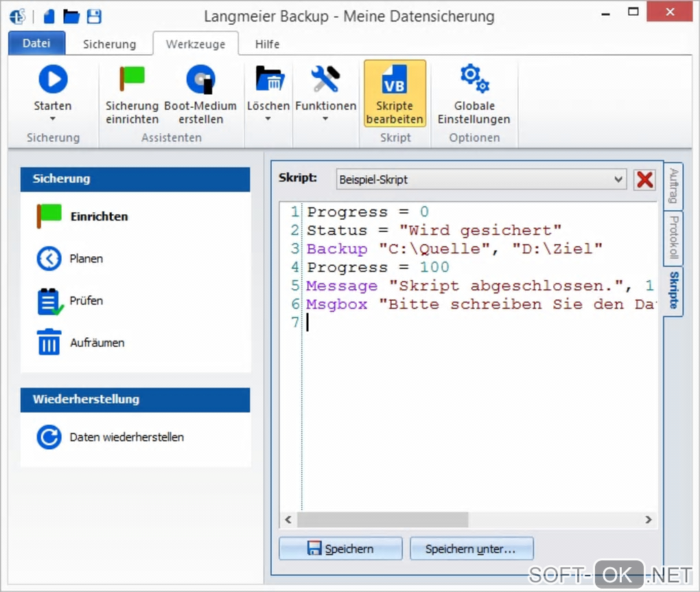Open the Hilfe ribbon tab
The image size is (700, 592).
[x=267, y=44]
